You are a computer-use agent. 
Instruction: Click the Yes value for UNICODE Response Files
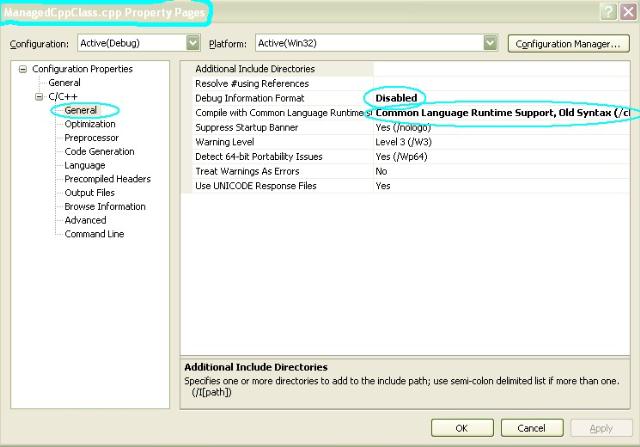383,186
